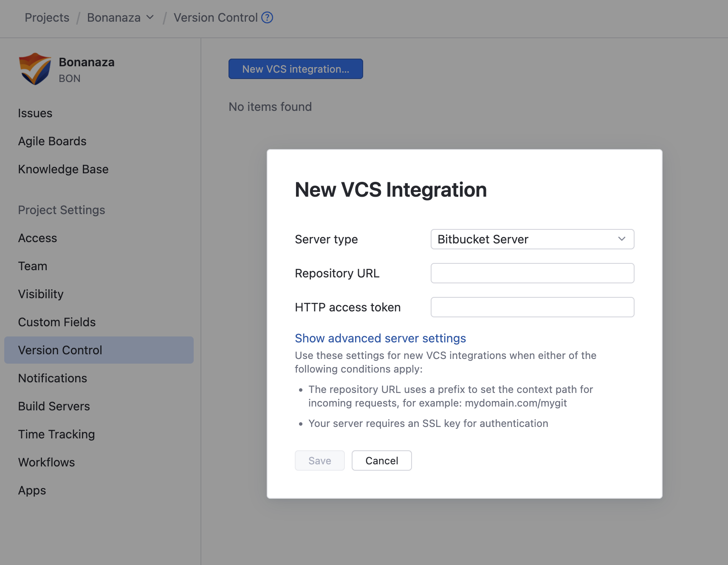Image resolution: width=728 pixels, height=565 pixels.
Task: Go to Build Servers settings
Action: [54, 406]
